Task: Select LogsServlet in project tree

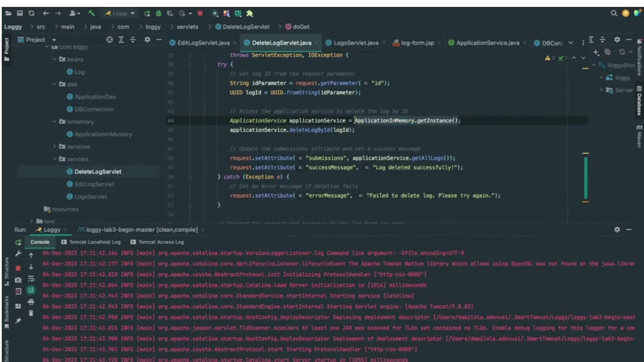Action: (x=87, y=197)
